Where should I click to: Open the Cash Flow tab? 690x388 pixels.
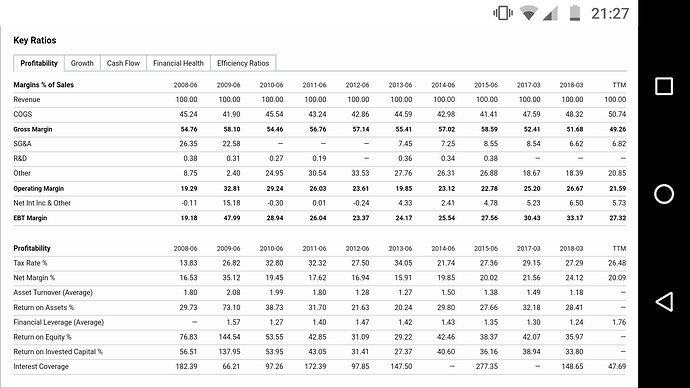click(x=123, y=63)
